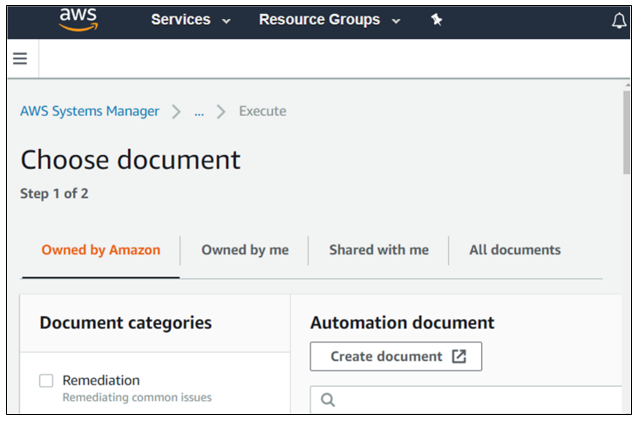
Task: Click the Document categories heading
Action: [126, 323]
